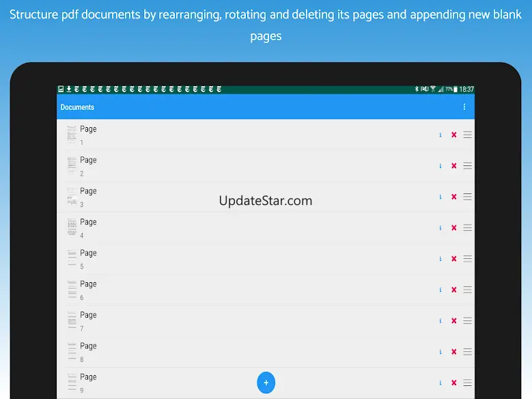Screen dimensions: 532x399
Task: Grab the reorder handle of Page 6
Action: click(x=468, y=290)
